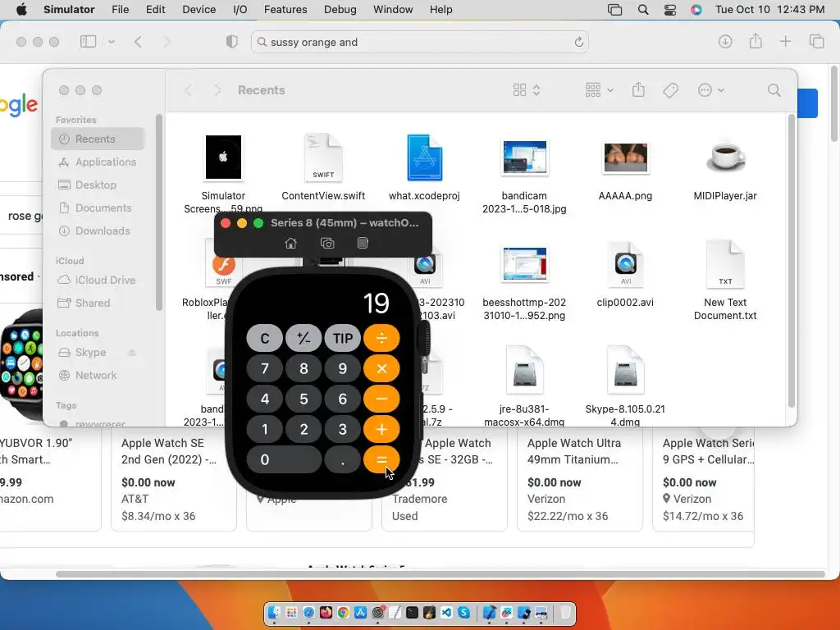Open Finder group-by dropdown
Viewport: 840px width, 630px height.
[599, 90]
